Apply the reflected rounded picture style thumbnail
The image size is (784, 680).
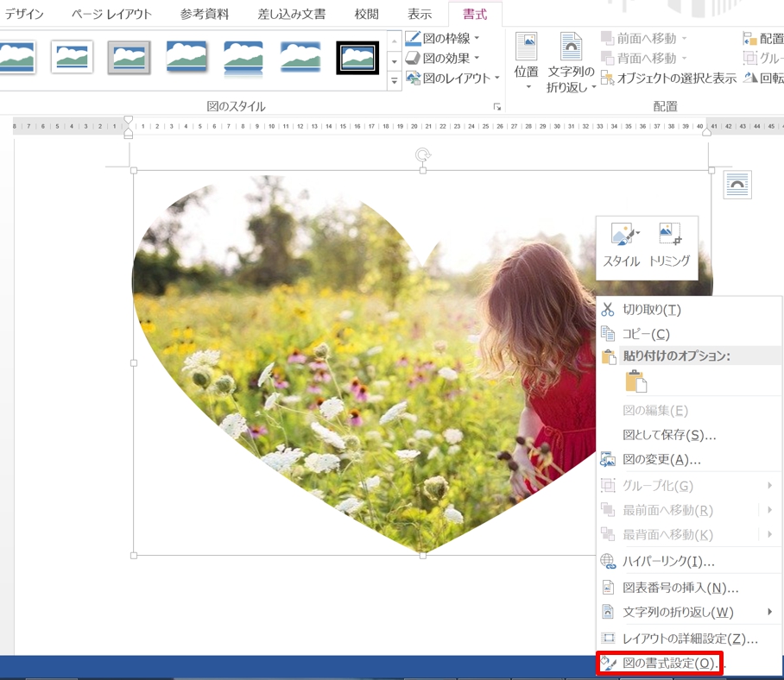coord(243,59)
